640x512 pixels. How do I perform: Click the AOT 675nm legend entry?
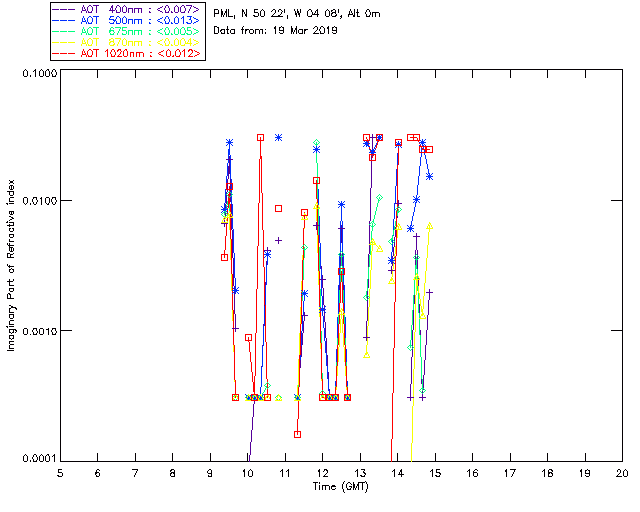127,31
